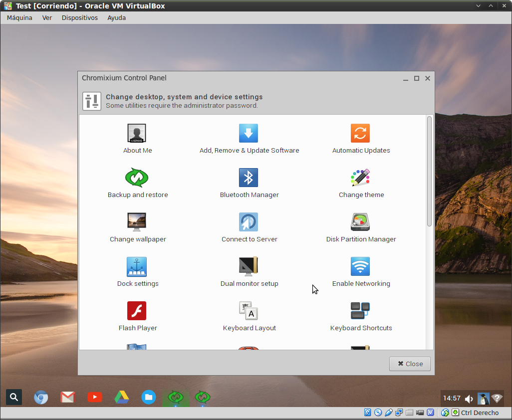Launch Disk Partition Manager

pos(360,222)
